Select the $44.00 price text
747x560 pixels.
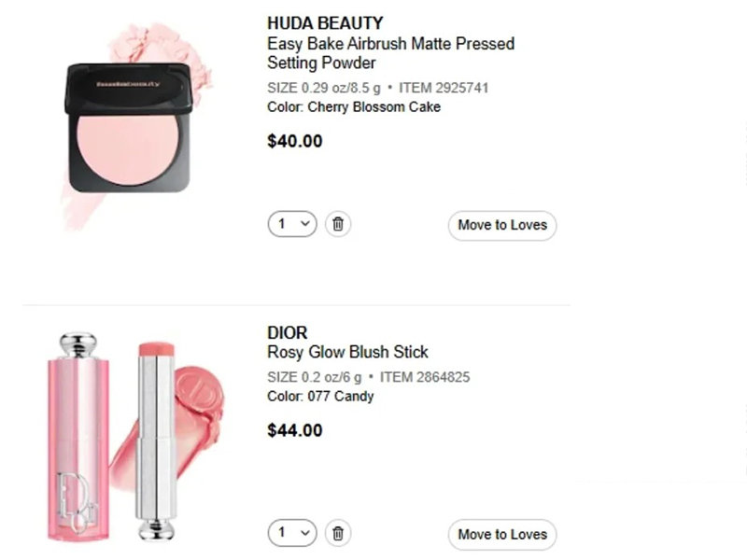tap(295, 430)
